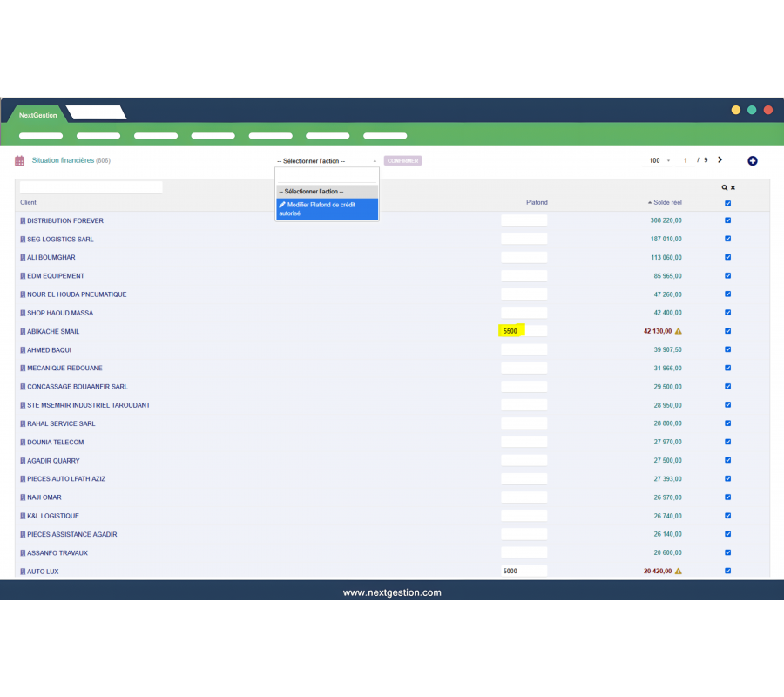Image resolution: width=784 pixels, height=697 pixels.
Task: Open the 100 rows-per-page dropdown
Action: point(659,161)
